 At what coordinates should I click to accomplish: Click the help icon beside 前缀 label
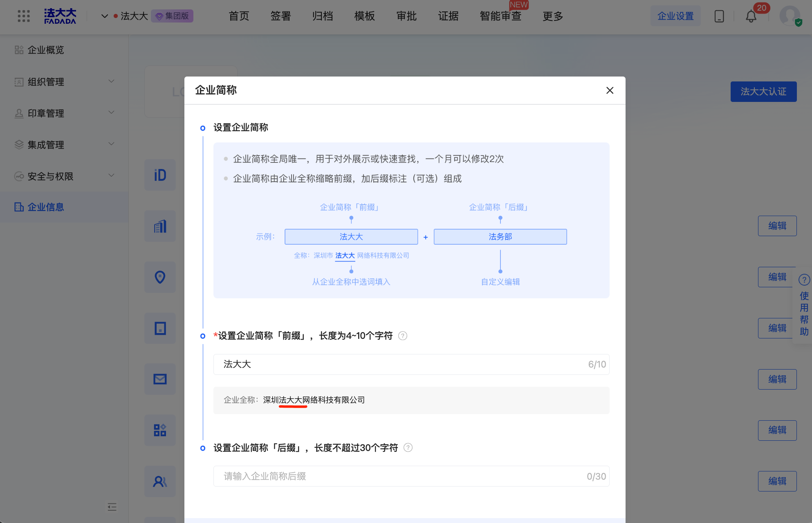403,336
